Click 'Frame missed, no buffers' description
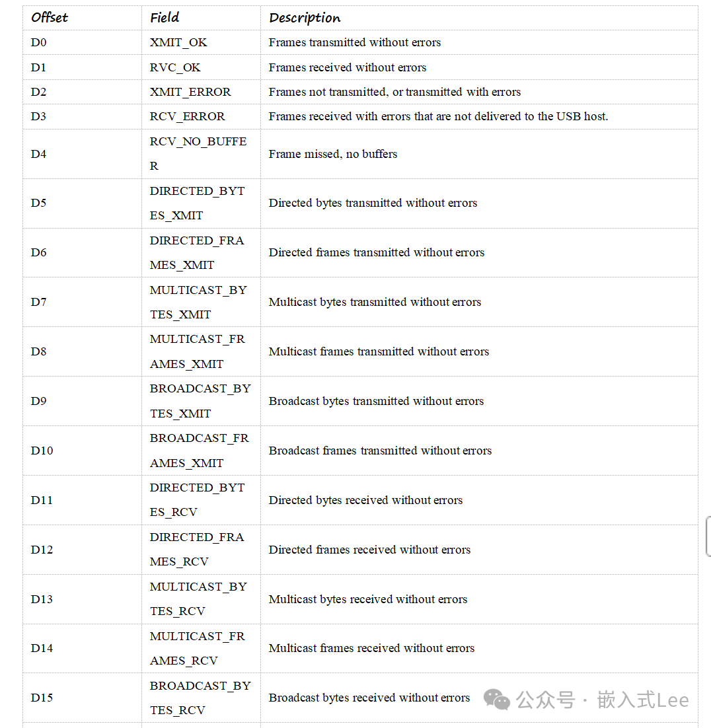This screenshot has height=728, width=711. (333, 154)
